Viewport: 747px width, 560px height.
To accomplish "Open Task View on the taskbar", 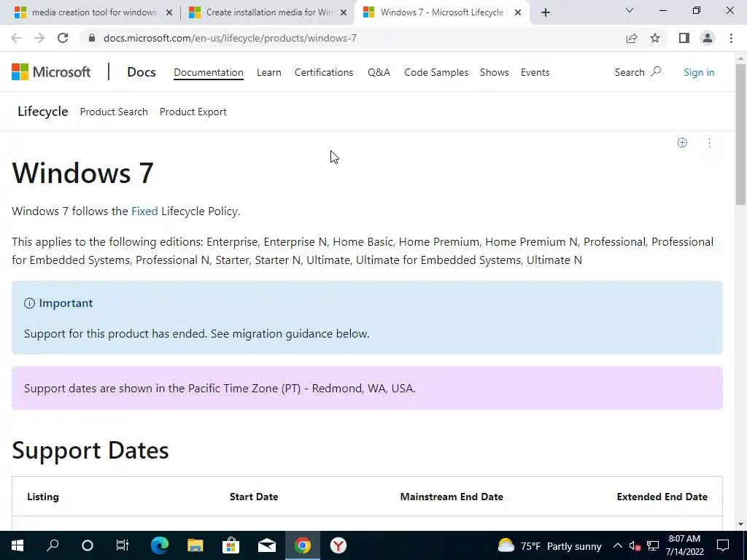I will (x=123, y=545).
